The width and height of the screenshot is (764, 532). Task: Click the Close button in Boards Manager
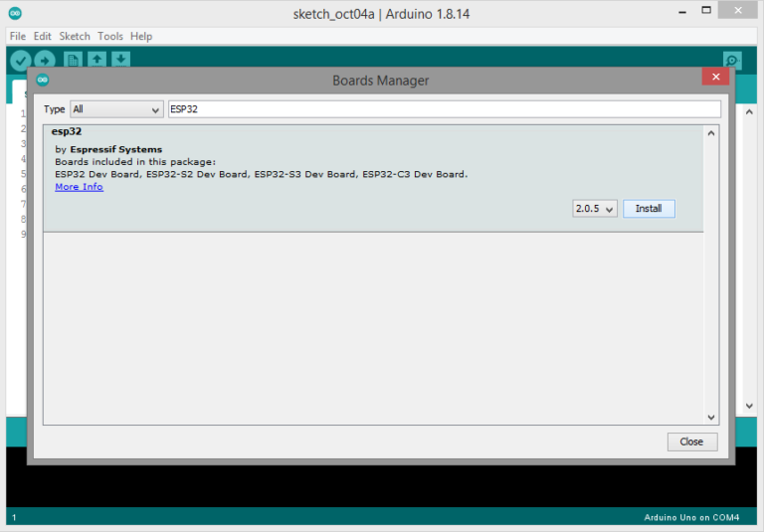click(692, 442)
